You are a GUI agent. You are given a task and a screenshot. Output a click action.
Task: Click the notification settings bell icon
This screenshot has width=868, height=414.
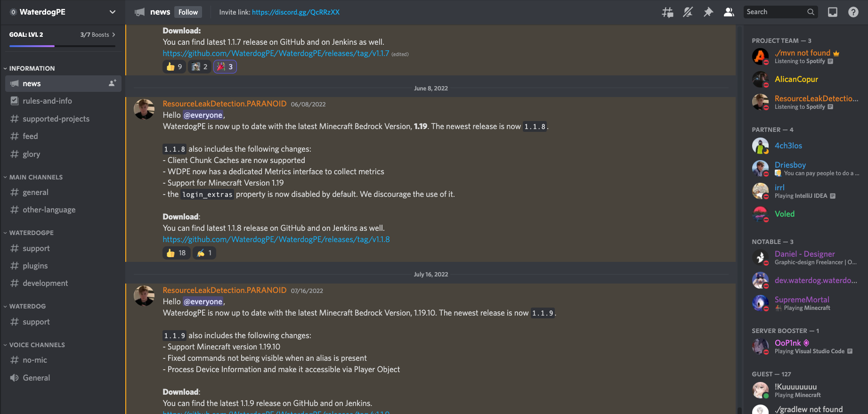(x=688, y=12)
